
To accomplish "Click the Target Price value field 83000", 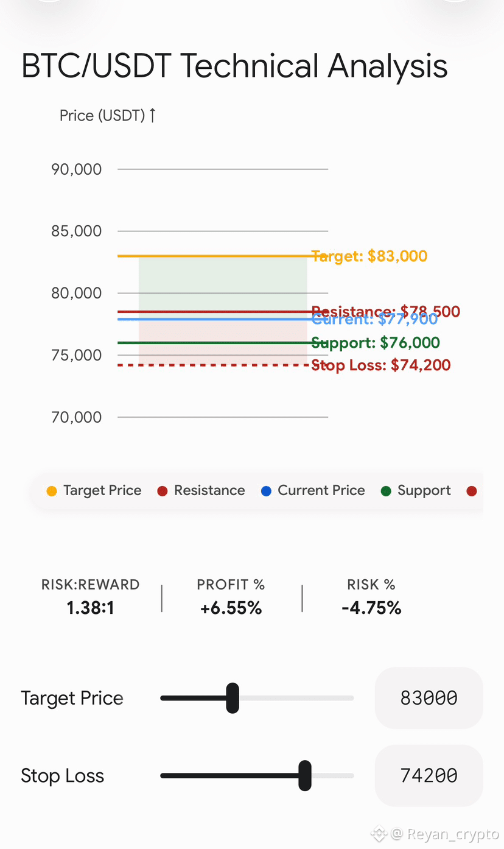I will pos(429,698).
